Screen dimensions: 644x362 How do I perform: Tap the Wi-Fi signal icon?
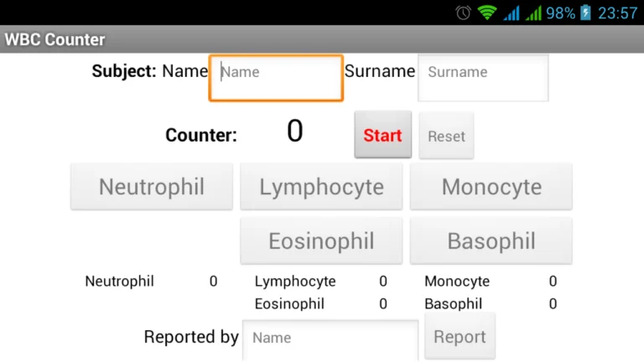[x=487, y=13]
